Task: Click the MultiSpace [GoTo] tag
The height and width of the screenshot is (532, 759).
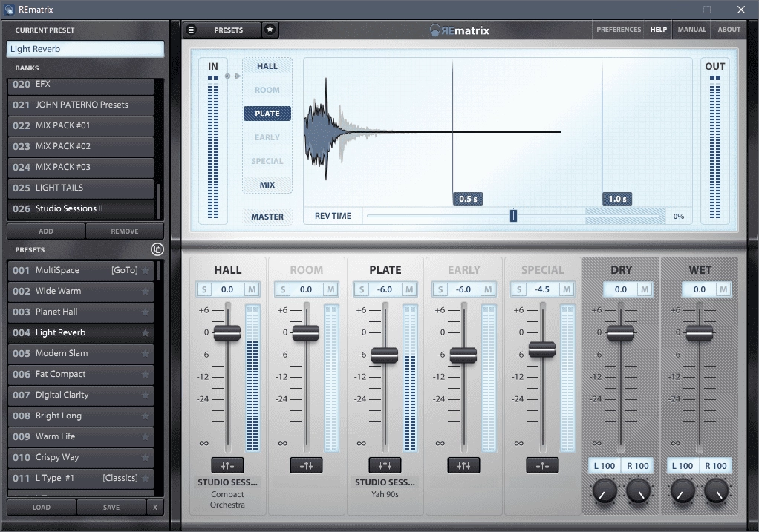Action: (125, 270)
